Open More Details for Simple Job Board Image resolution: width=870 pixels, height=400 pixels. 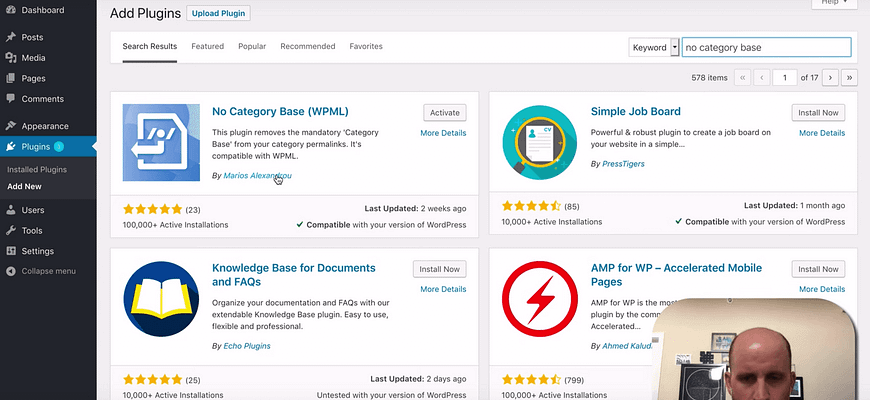822,133
